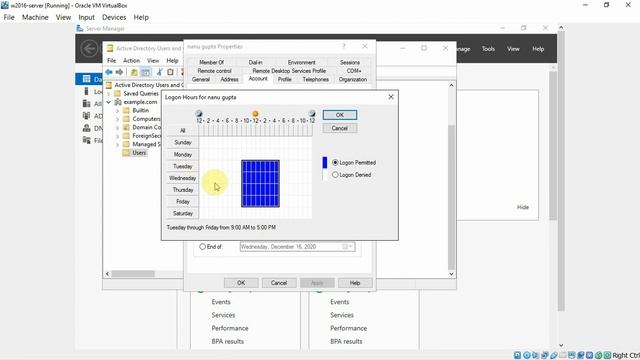The width and height of the screenshot is (640, 360).
Task: Expand the Domain Controllers node
Action: click(118, 127)
